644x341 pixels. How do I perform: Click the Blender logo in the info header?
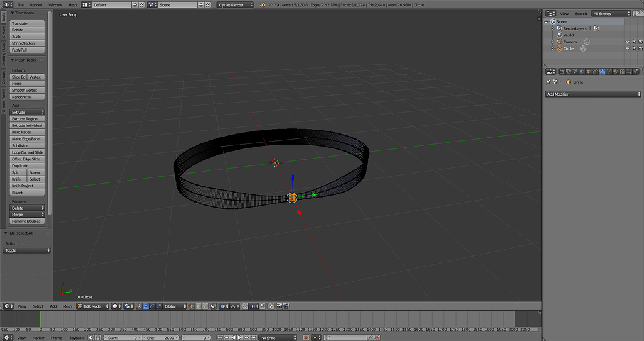click(x=263, y=5)
